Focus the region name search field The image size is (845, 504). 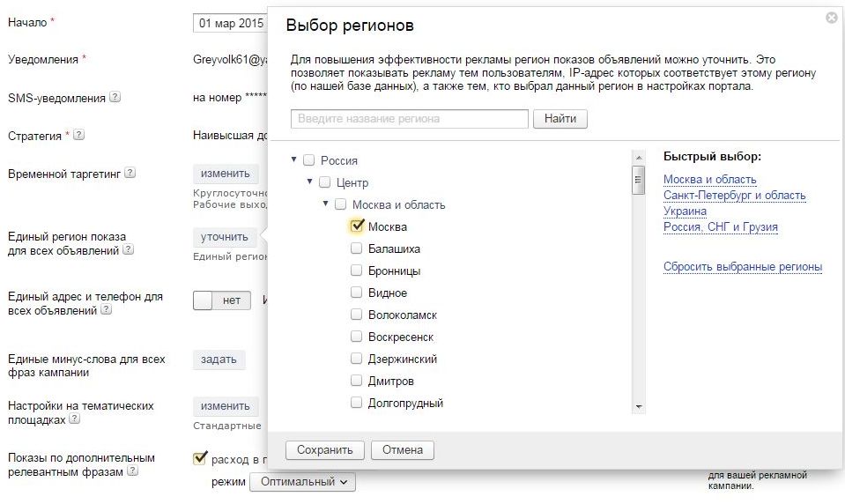410,119
